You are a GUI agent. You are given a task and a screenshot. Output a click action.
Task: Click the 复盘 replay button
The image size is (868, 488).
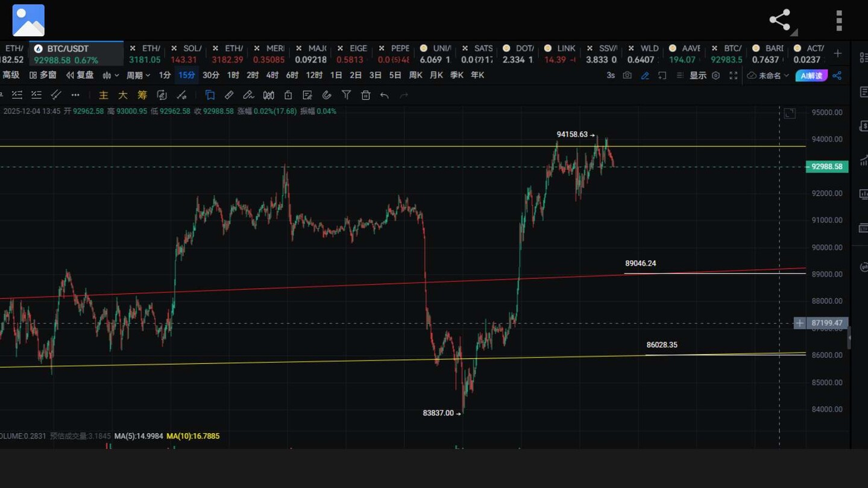(x=80, y=75)
